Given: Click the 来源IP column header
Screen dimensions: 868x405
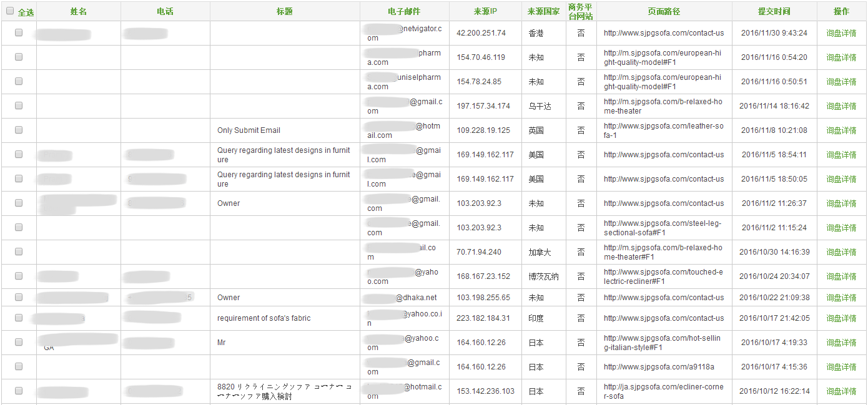Looking at the screenshot, I should click(x=485, y=11).
